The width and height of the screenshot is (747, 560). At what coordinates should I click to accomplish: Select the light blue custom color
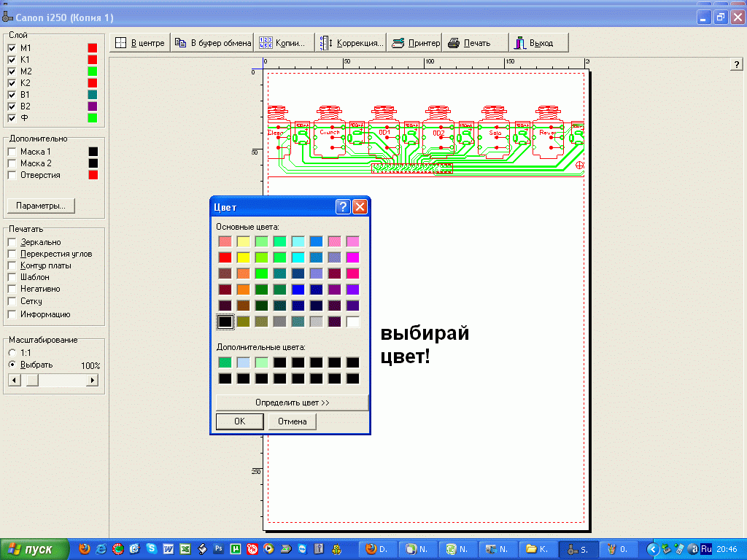(x=243, y=362)
